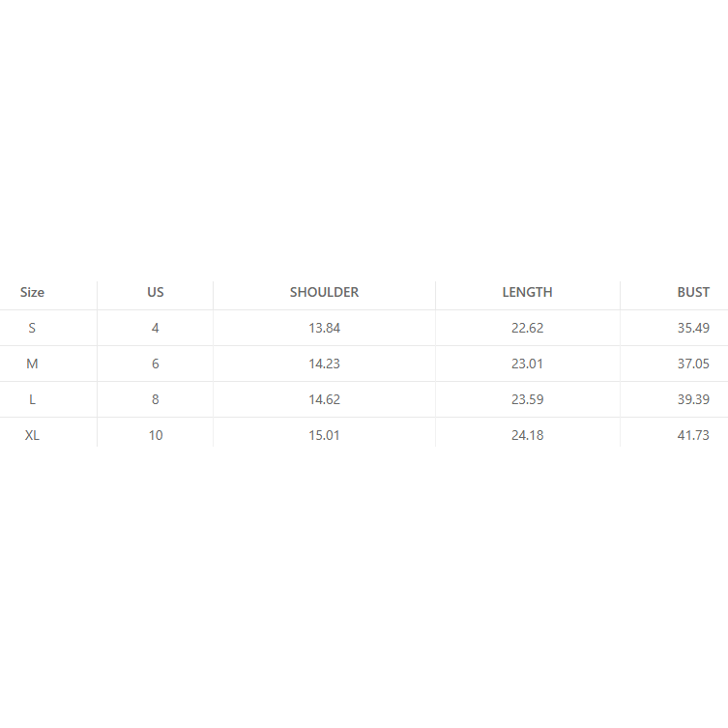Image resolution: width=728 pixels, height=728 pixels.
Task: Click length value 23.59
Action: [x=527, y=399]
